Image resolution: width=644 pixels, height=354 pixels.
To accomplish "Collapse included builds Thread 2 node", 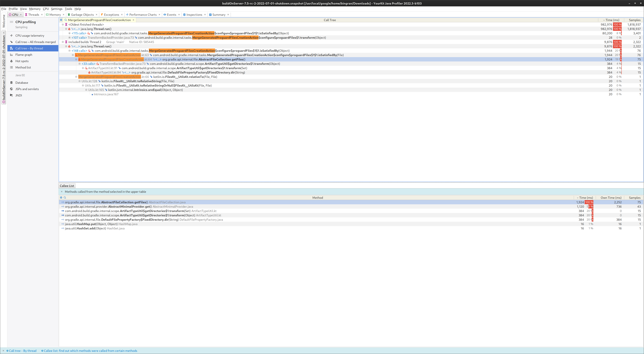I will pos(63,42).
